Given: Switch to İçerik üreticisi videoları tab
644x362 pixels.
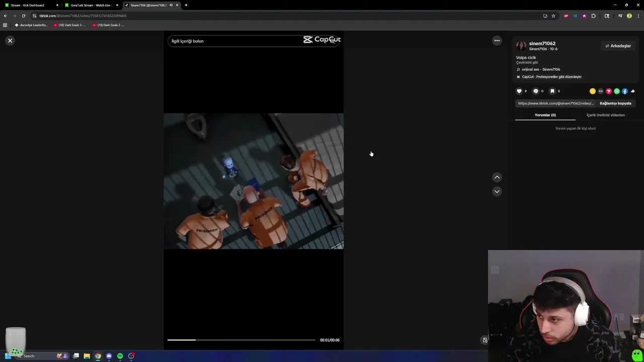Looking at the screenshot, I should (606, 115).
